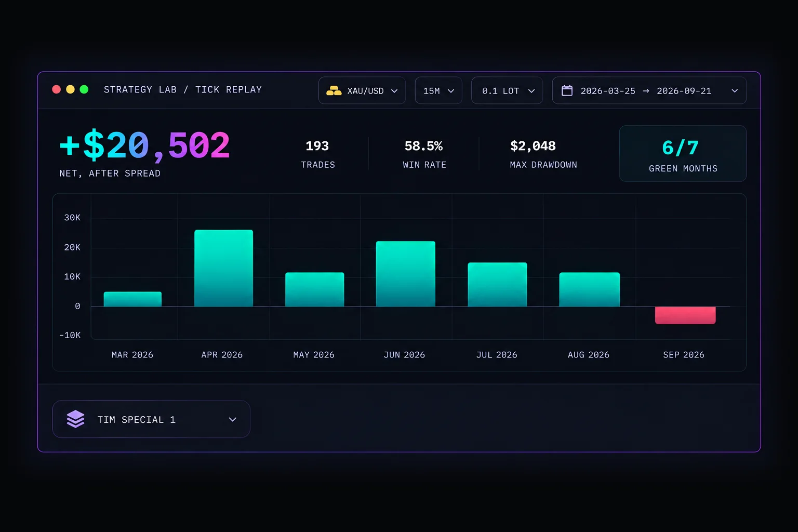Select the APR 2026 profit bar
The height and width of the screenshot is (532, 798).
tap(223, 268)
